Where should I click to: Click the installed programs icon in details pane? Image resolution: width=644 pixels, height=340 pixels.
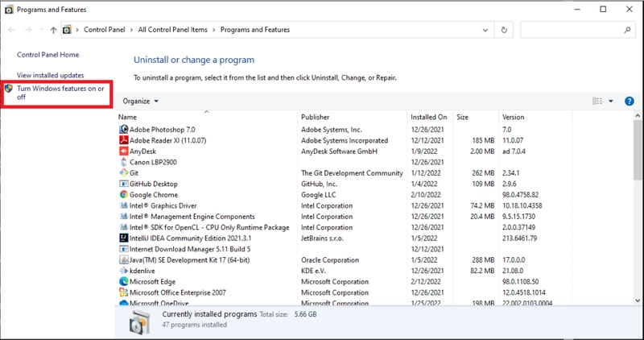tap(139, 321)
